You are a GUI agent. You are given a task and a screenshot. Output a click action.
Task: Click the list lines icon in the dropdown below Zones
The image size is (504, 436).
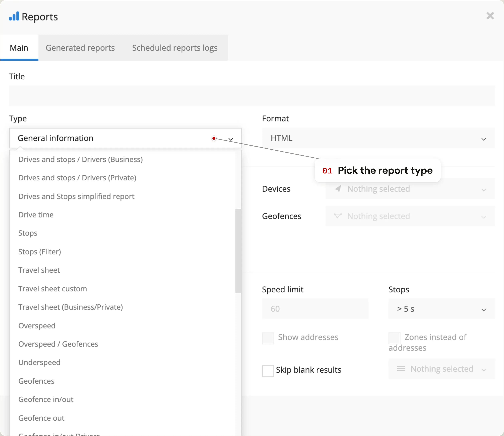pos(401,369)
